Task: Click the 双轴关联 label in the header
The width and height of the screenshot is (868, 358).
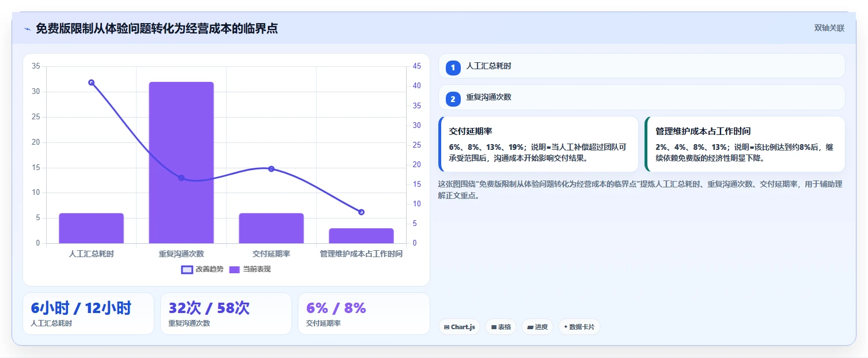Action: point(829,28)
